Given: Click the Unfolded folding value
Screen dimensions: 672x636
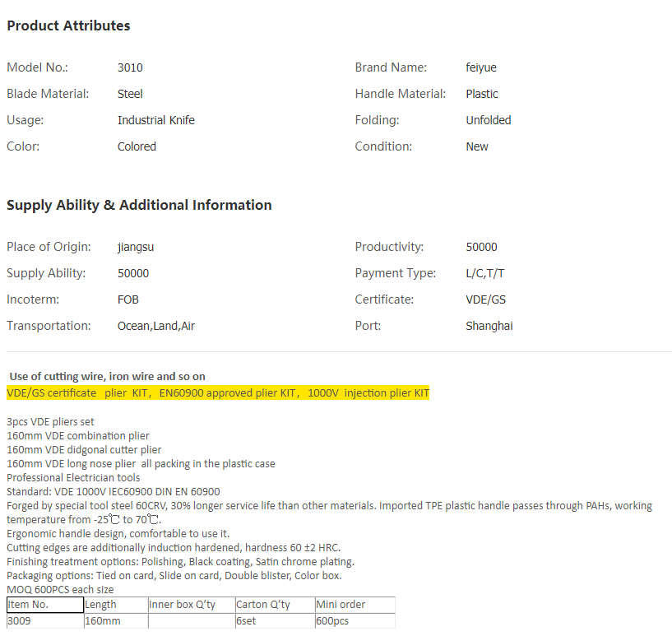Looking at the screenshot, I should coord(489,120).
